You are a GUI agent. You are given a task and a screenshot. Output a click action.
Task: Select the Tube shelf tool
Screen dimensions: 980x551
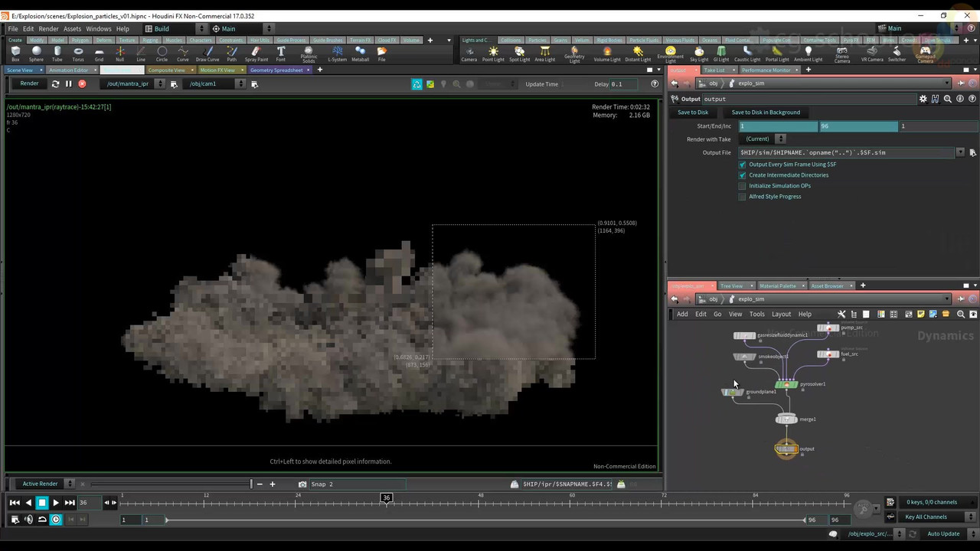tap(57, 54)
